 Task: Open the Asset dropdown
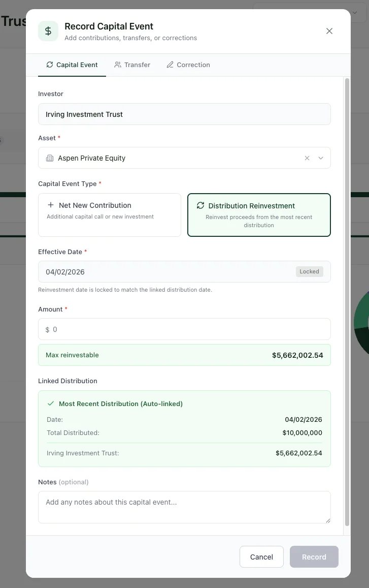(x=321, y=158)
